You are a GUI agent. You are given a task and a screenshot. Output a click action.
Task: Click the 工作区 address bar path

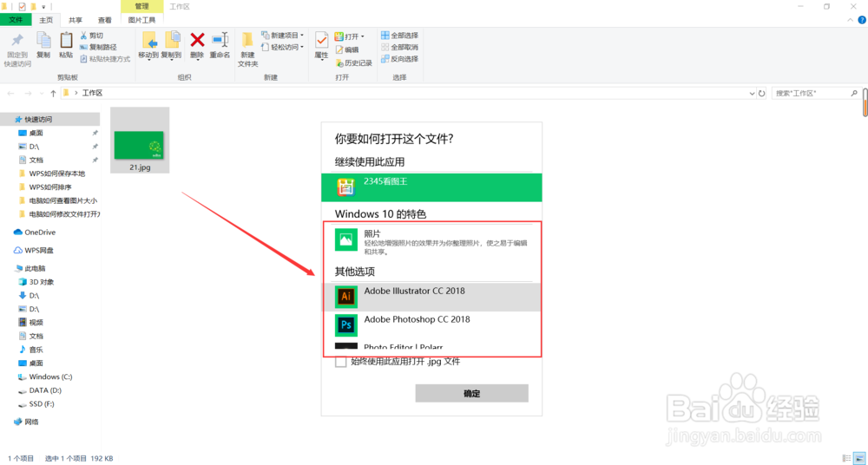click(93, 94)
